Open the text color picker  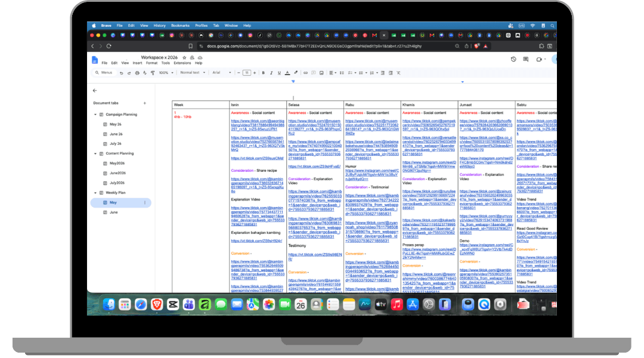287,73
